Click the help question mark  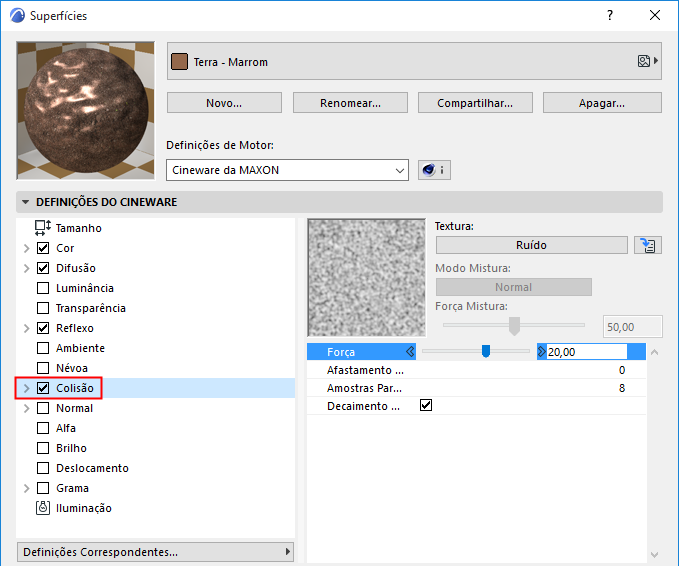coord(610,16)
